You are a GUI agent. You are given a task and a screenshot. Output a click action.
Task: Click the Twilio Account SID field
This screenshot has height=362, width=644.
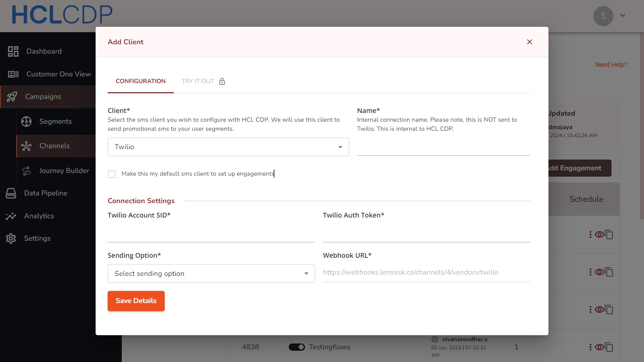211,234
